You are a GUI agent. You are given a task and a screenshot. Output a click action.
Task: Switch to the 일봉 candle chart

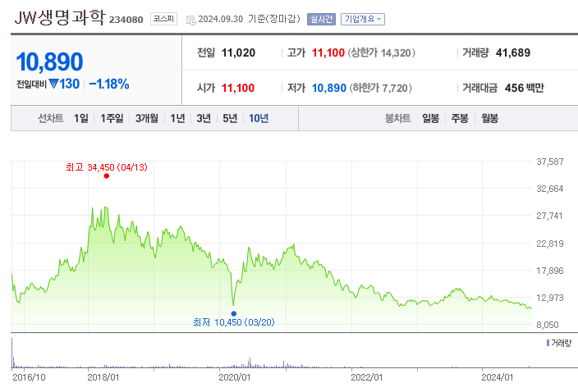click(x=430, y=118)
